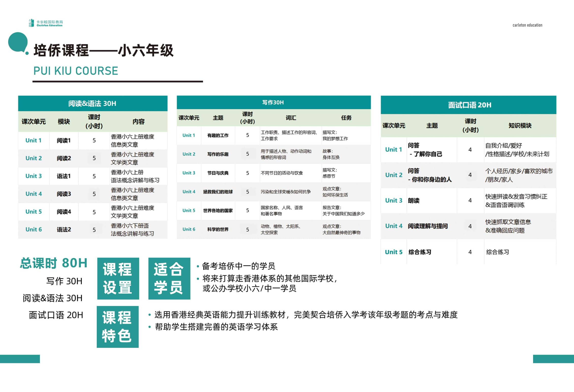Image resolution: width=574 pixels, height=392 pixels.
Task: Click the 感恩节 task cell
Action: tap(346, 173)
